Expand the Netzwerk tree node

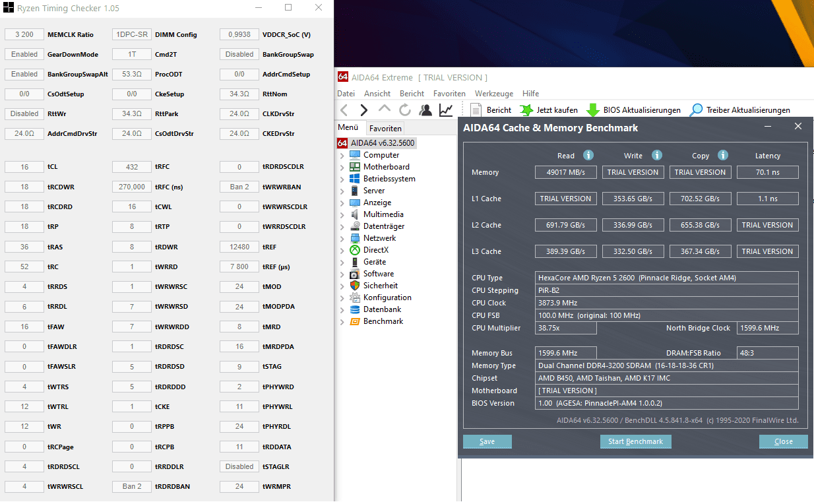tap(342, 239)
